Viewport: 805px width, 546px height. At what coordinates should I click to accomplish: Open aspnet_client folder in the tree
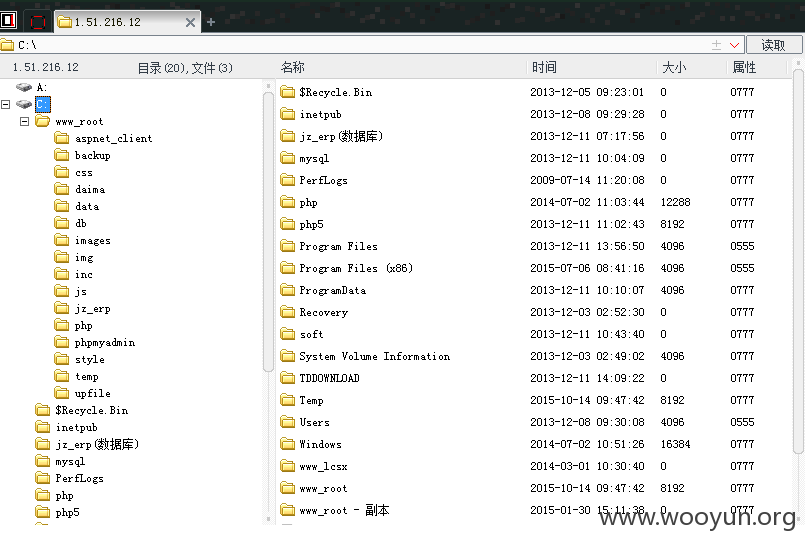tap(113, 139)
